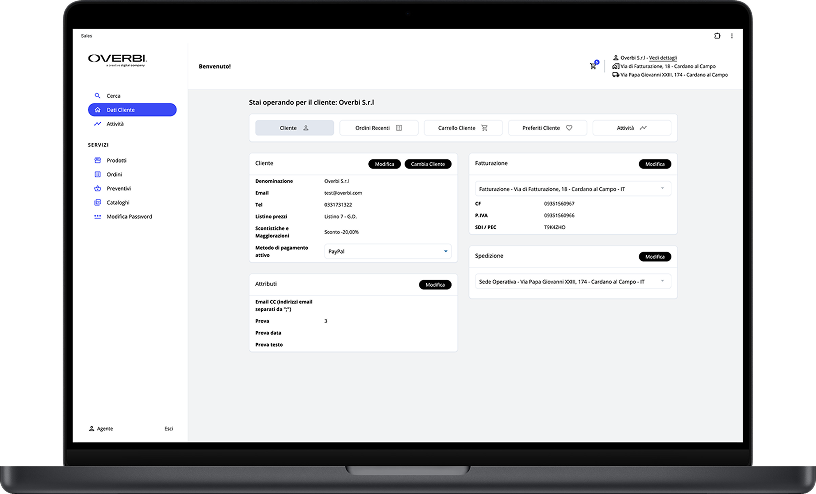Open Attività chart icon in sidebar
This screenshot has height=494, width=816.
97,124
